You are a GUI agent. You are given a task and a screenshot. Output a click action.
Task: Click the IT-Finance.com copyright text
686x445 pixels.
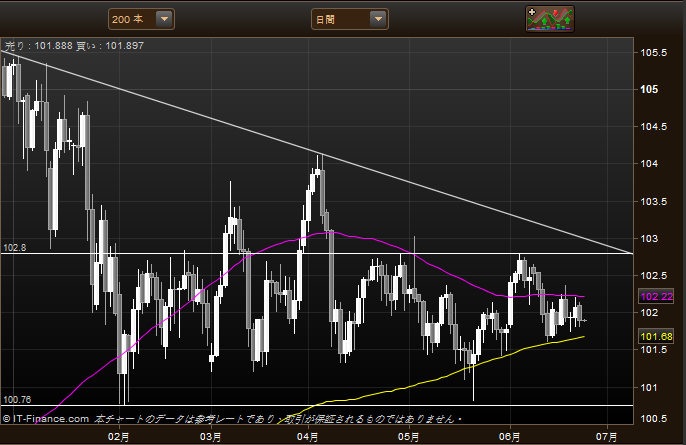pos(46,419)
